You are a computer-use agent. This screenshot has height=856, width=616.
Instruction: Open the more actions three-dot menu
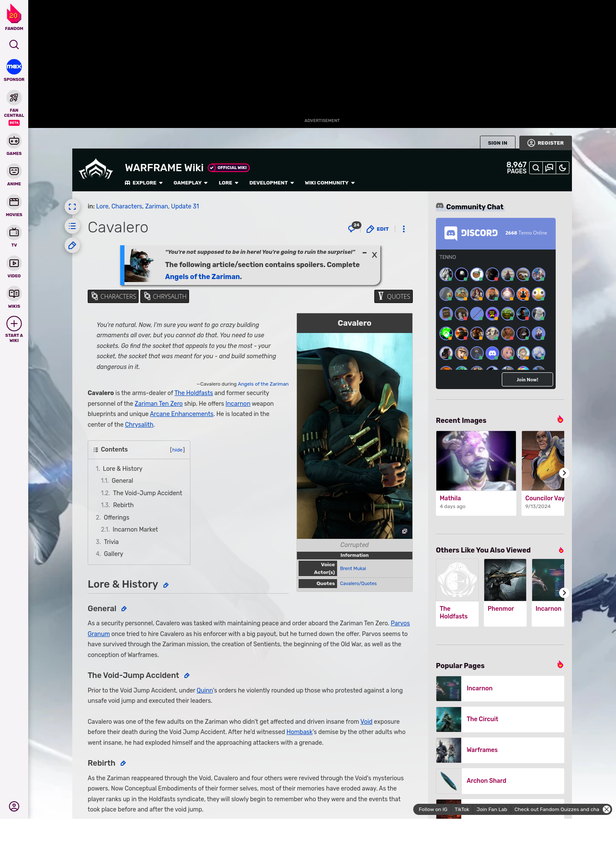[404, 229]
